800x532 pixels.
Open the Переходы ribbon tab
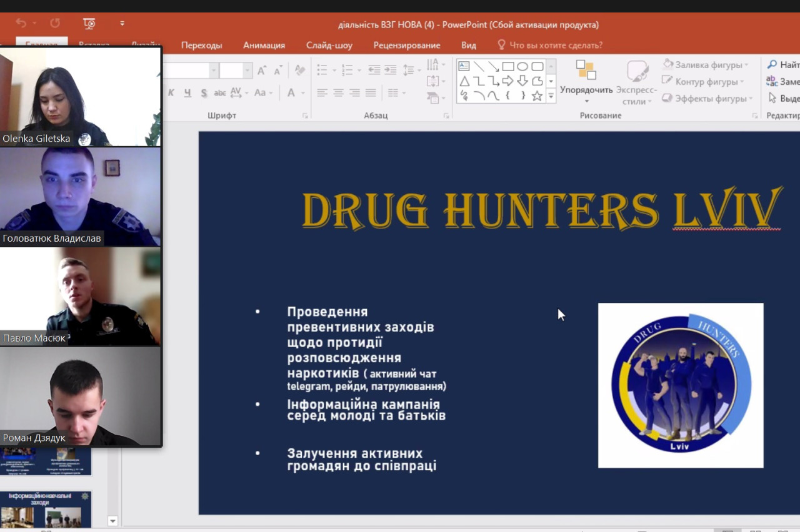[x=201, y=45]
